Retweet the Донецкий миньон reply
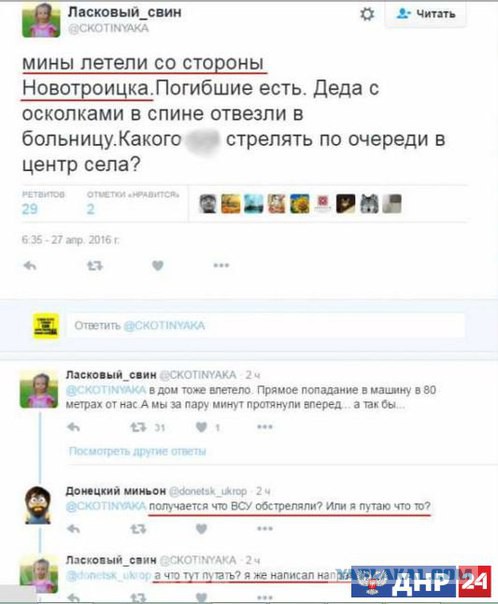This screenshot has height=604, width=498. [x=138, y=529]
